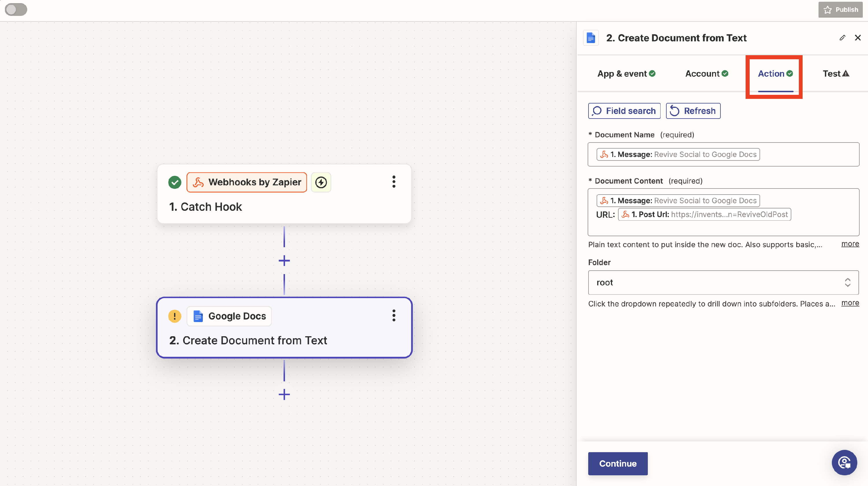Refresh the action fields
Viewport: 868px width, 486px height.
tap(693, 111)
